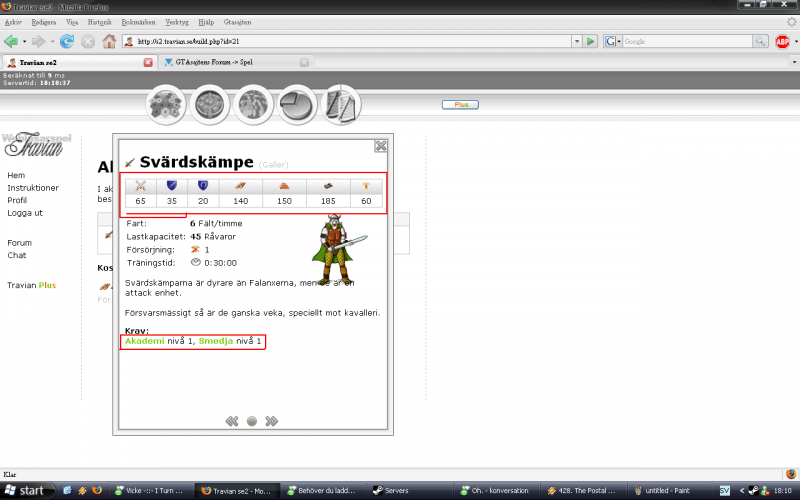Click the Firefox Back arrow button
This screenshot has width=800, height=500.
point(11,41)
